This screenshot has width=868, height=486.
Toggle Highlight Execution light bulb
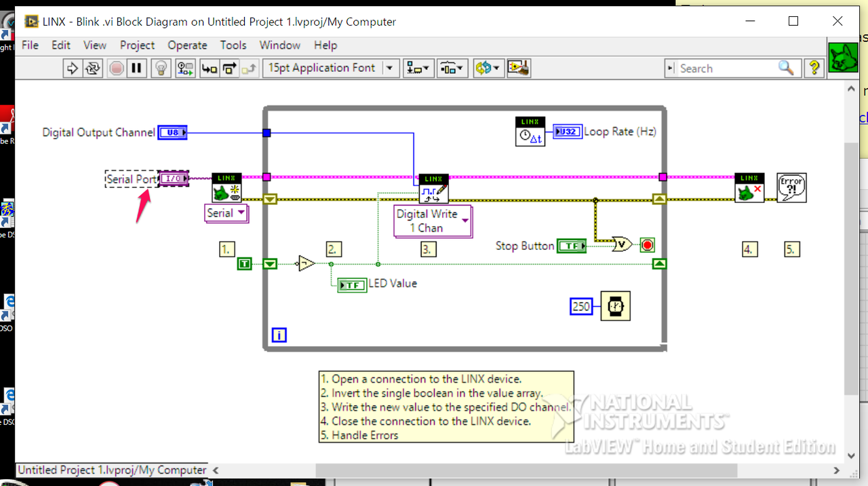pos(161,68)
